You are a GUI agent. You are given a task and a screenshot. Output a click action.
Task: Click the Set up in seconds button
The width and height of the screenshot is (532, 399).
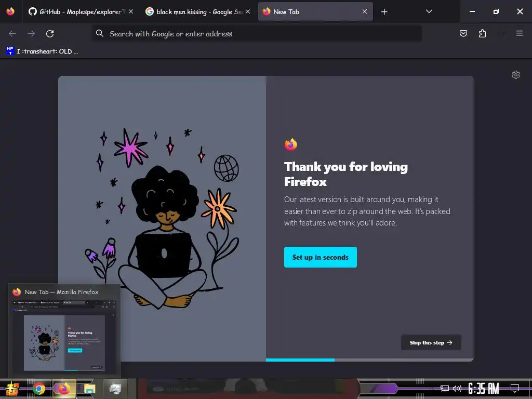coord(320,257)
